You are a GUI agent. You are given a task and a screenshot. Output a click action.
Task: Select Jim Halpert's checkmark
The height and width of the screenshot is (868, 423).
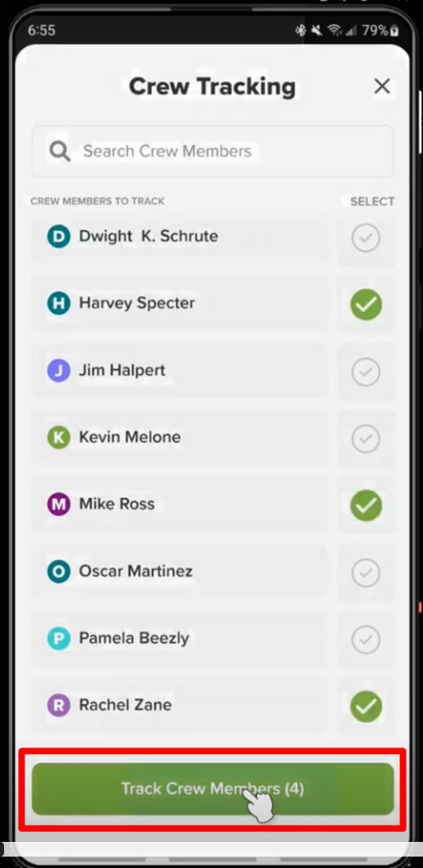point(366,372)
